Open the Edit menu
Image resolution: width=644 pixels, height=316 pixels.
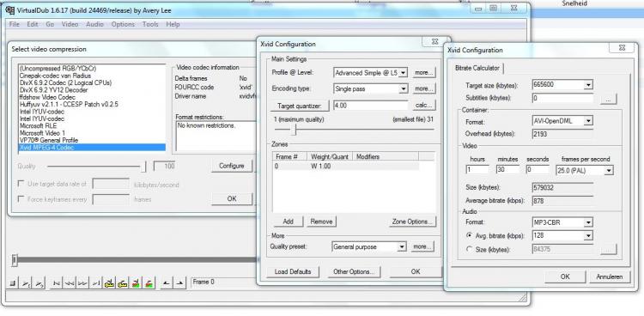coord(33,24)
